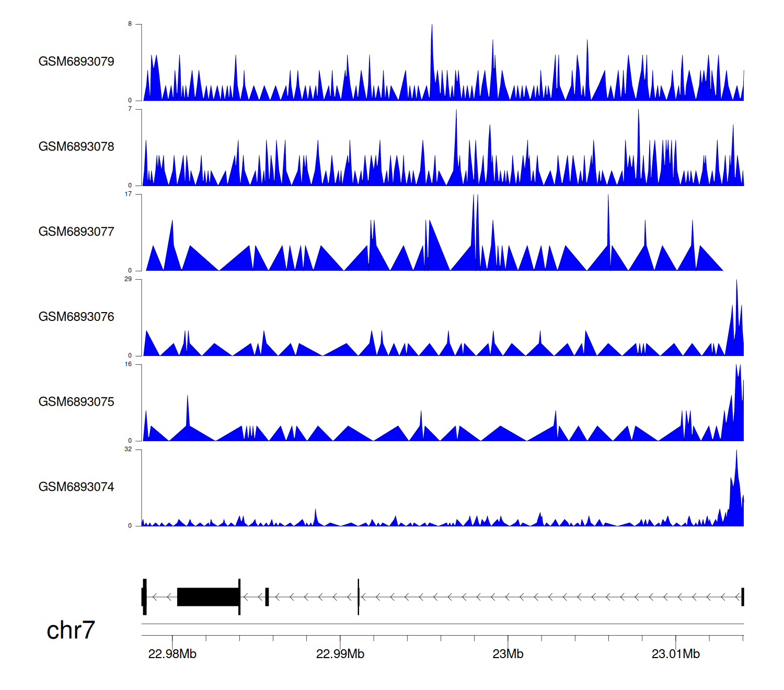Click the GSM6893075 track label
784x690 pixels.
pyautogui.click(x=76, y=402)
